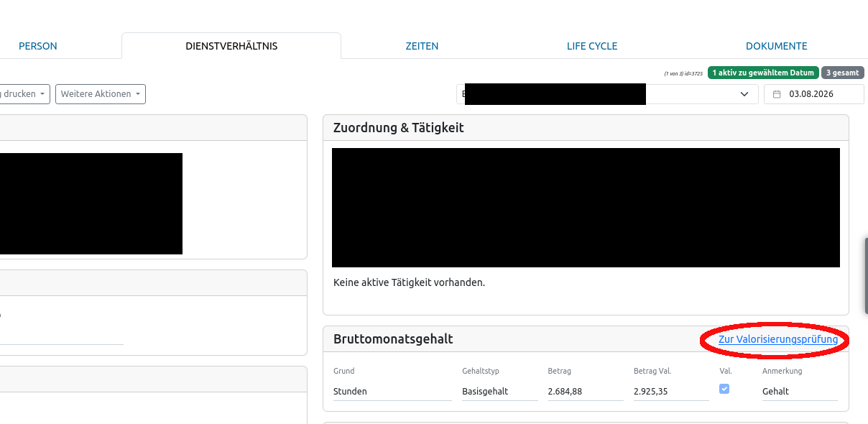Click the calendar icon in date field
Image resolution: width=868 pixels, height=424 pixels.
777,94
